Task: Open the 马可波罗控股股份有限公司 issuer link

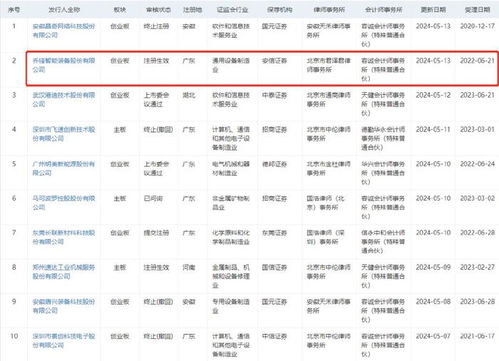Action: [64, 203]
